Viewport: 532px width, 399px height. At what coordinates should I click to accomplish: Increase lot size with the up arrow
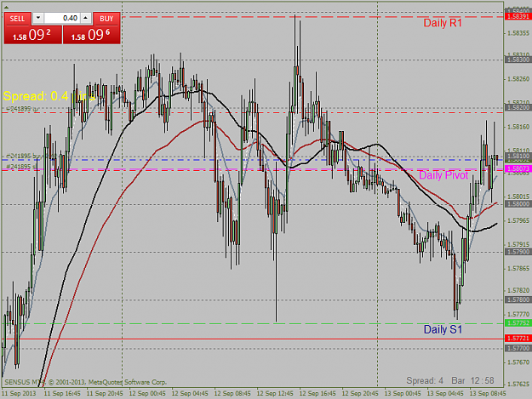pos(86,18)
